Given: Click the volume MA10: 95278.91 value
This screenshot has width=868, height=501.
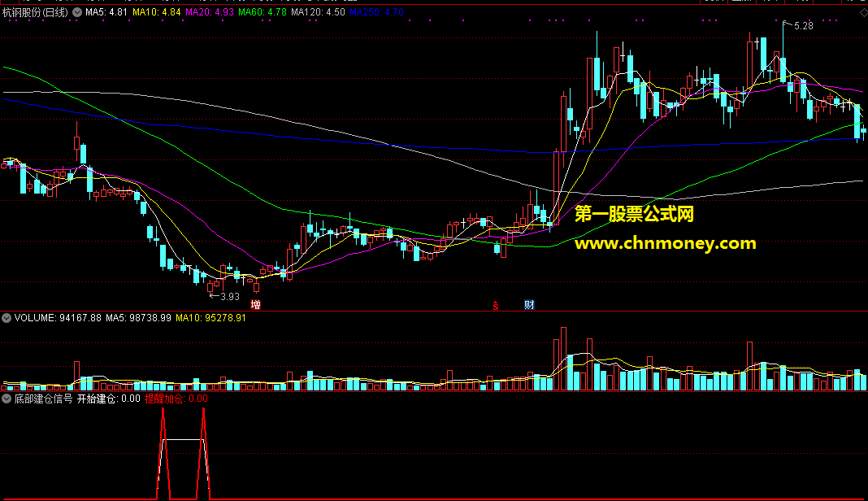Looking at the screenshot, I should click(x=211, y=318).
